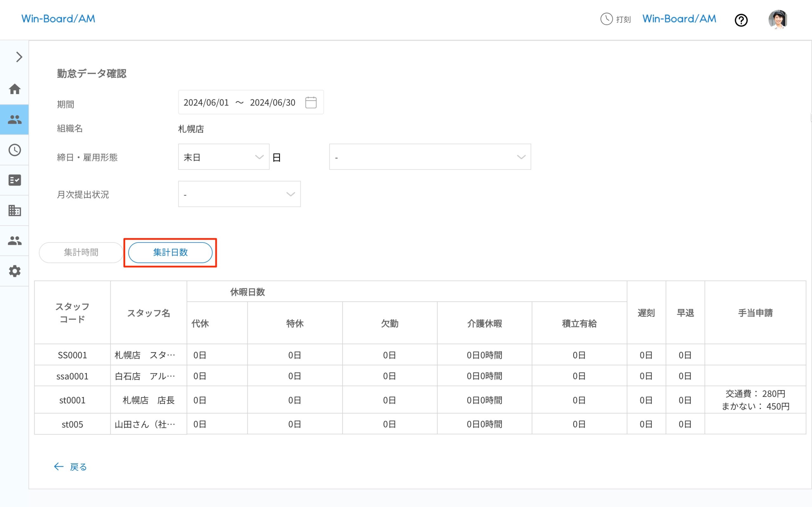Switch to the 集計時間 tab

pyautogui.click(x=81, y=253)
